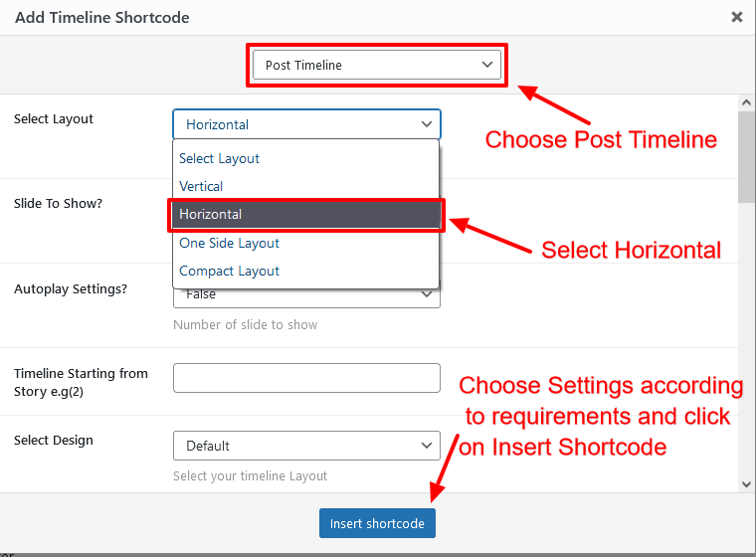This screenshot has width=756, height=557.
Task: Click the Select Design dropdown chevron
Action: coord(426,446)
